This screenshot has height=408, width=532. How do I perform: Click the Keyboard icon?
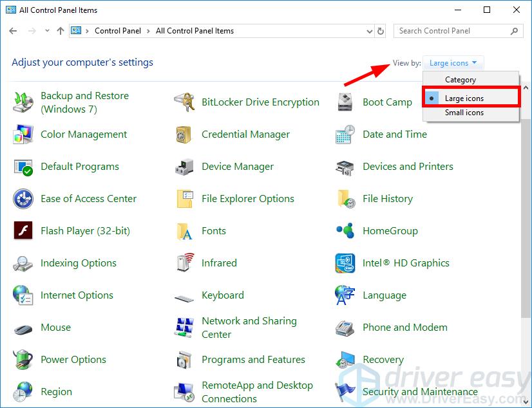point(184,298)
